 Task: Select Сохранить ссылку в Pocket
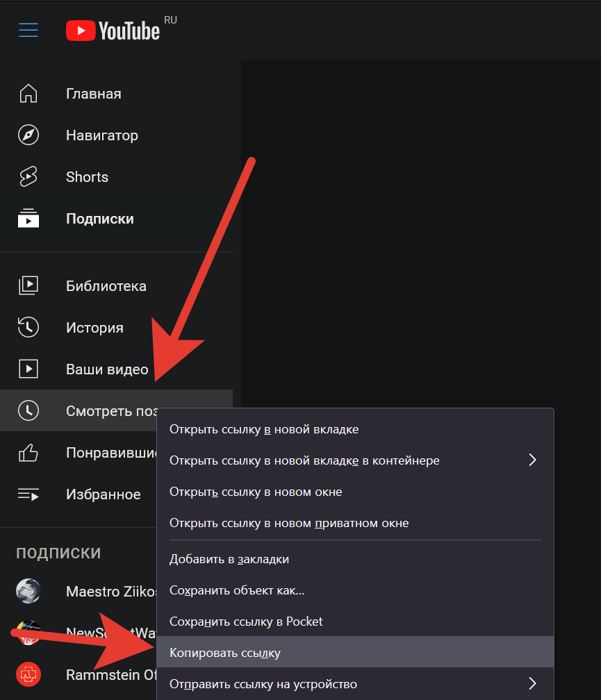pyautogui.click(x=246, y=622)
